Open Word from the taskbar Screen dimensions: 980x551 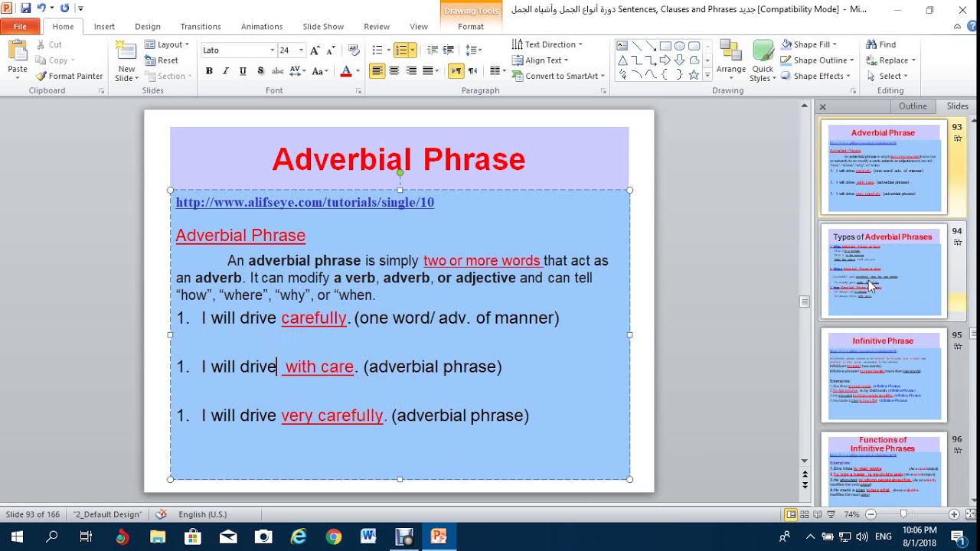pos(368,536)
